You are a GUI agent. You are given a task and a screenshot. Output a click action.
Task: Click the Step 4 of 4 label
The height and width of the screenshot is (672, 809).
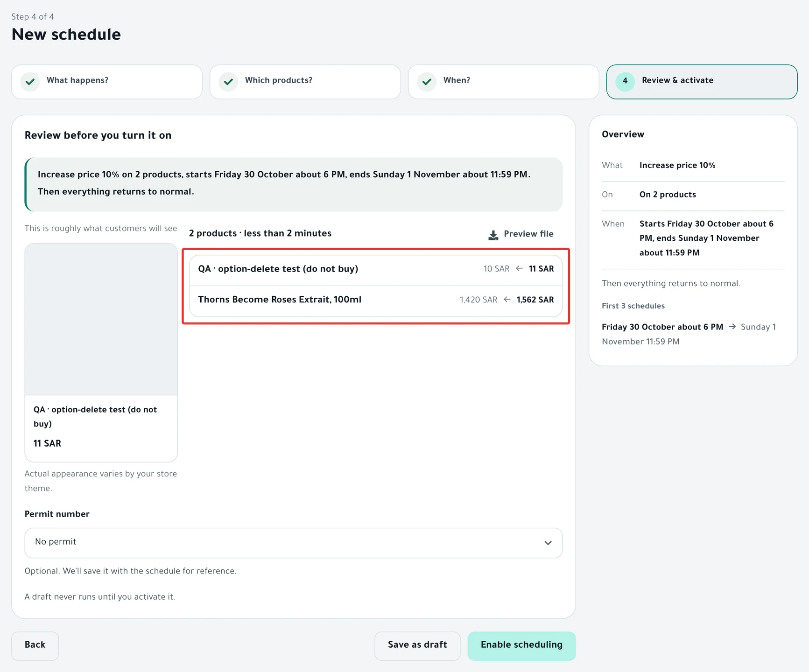(x=33, y=17)
